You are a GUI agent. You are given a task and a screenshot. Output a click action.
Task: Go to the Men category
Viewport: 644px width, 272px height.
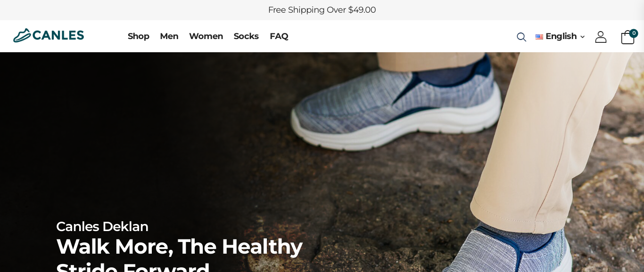click(x=169, y=36)
